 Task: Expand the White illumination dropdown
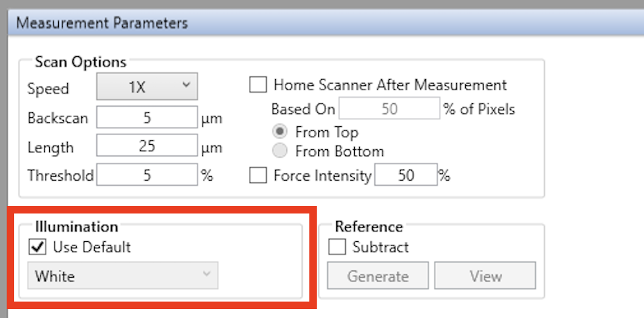click(123, 276)
